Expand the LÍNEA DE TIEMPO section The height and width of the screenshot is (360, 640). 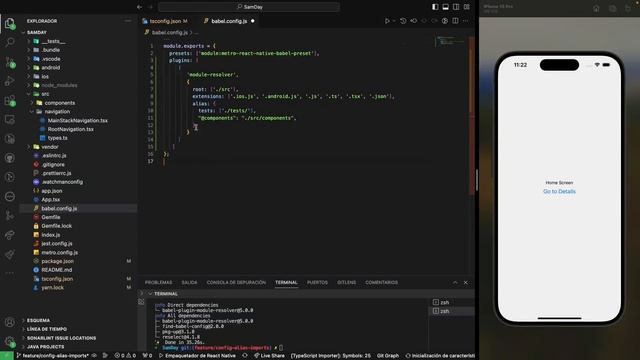point(47,329)
